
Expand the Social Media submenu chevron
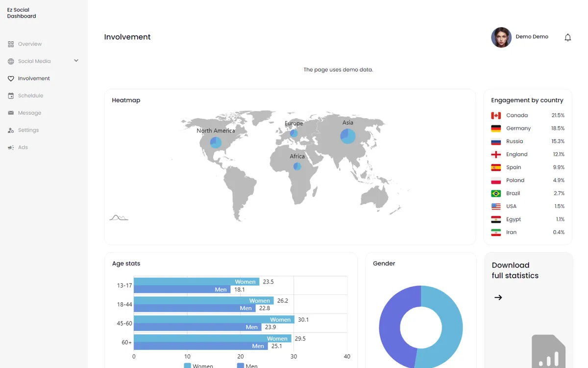click(76, 61)
